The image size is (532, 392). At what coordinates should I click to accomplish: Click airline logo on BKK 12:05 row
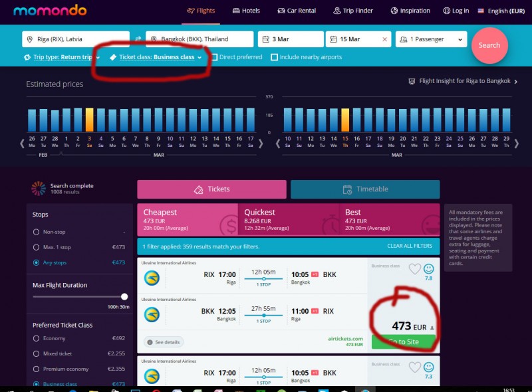click(x=152, y=314)
